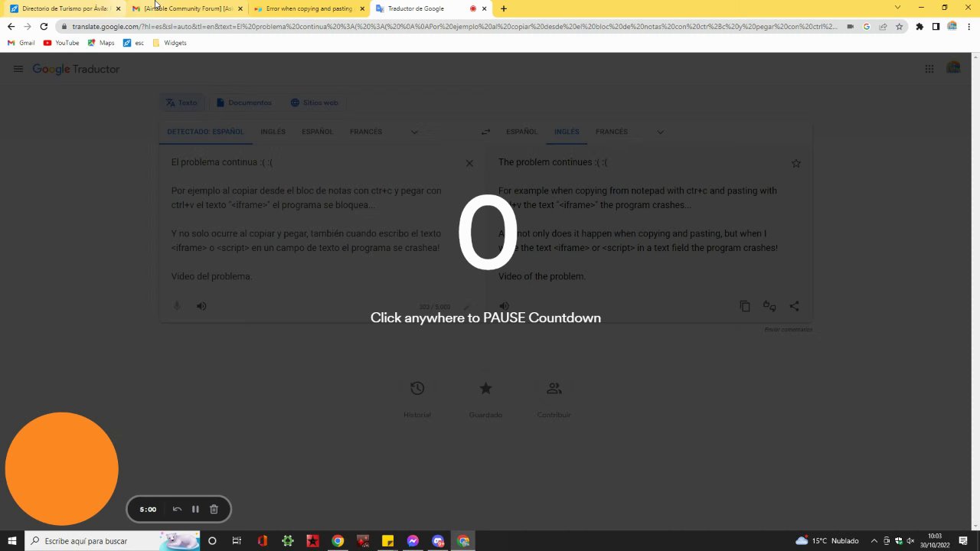Switch to the Documentos tab

(x=244, y=103)
